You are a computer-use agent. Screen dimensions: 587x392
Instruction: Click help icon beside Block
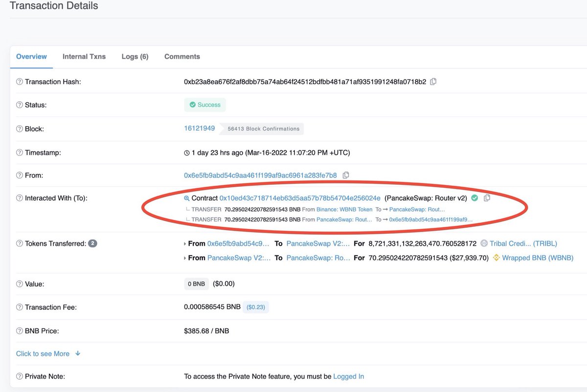(x=20, y=129)
